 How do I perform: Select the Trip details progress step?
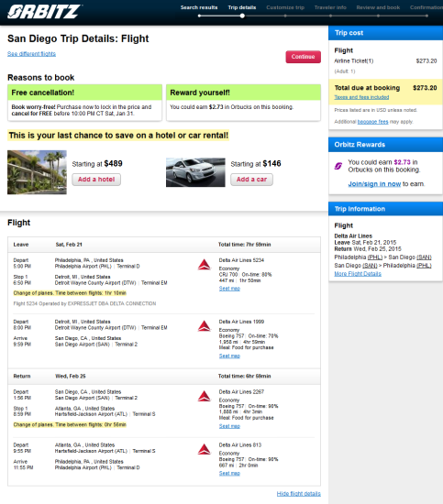click(242, 7)
